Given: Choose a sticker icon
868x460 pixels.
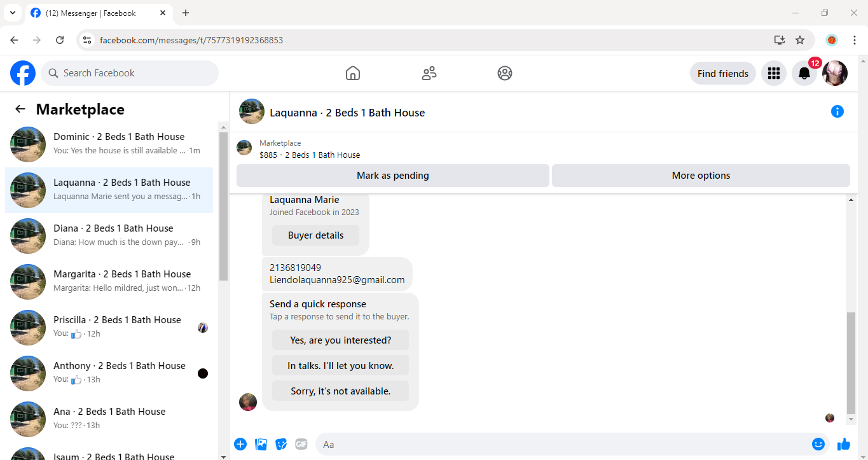Looking at the screenshot, I should pyautogui.click(x=281, y=444).
